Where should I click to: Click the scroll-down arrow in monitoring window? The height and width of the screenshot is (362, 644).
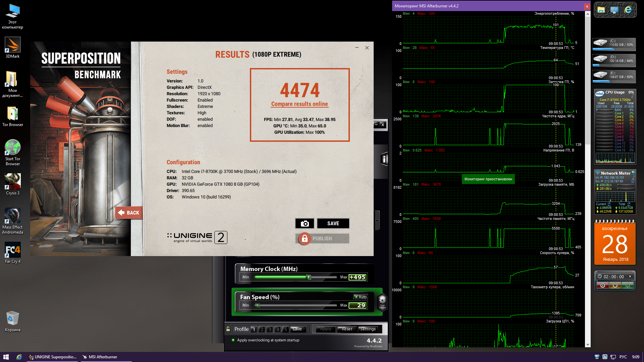pos(588,345)
